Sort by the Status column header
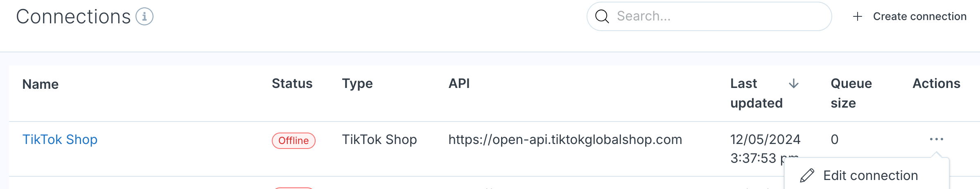 tap(292, 83)
